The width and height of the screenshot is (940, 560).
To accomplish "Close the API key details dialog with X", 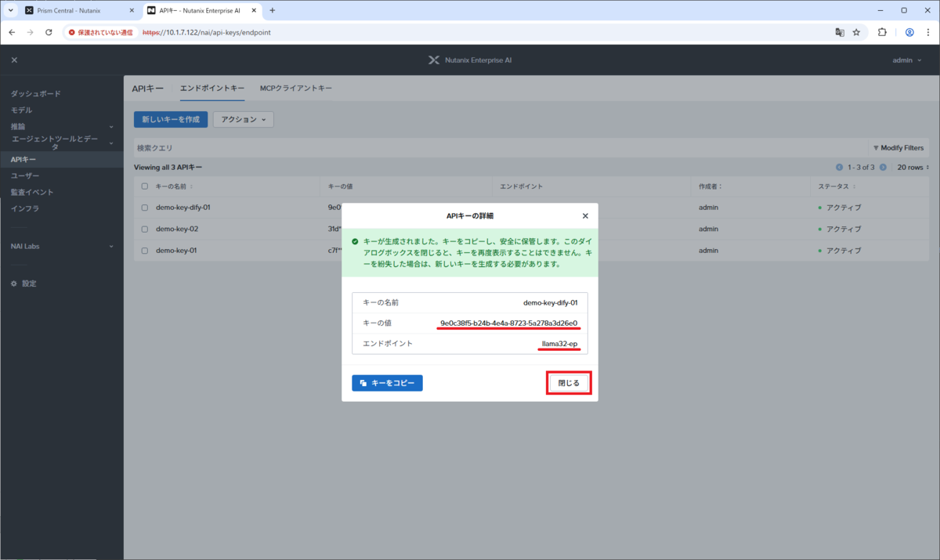I will pos(585,215).
